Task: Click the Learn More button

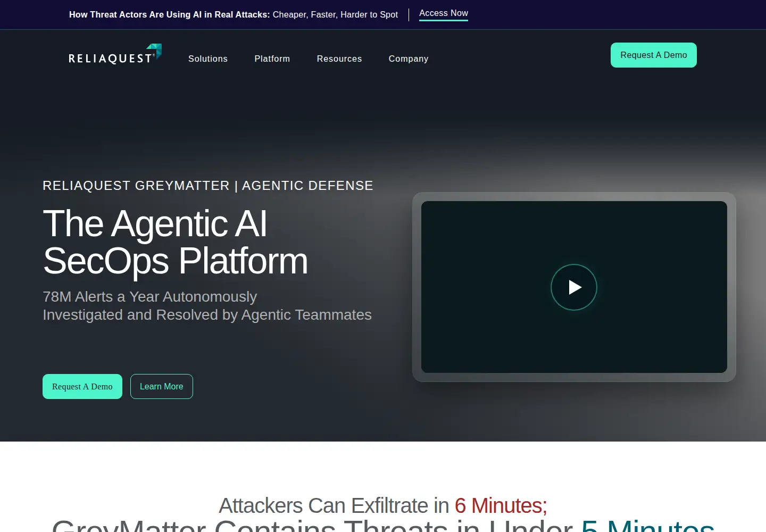Action: (x=162, y=386)
